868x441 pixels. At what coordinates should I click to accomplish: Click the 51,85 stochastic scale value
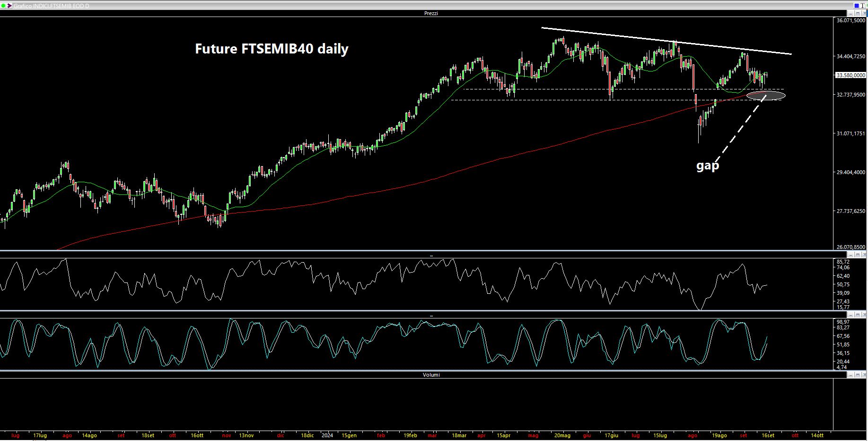tap(843, 344)
